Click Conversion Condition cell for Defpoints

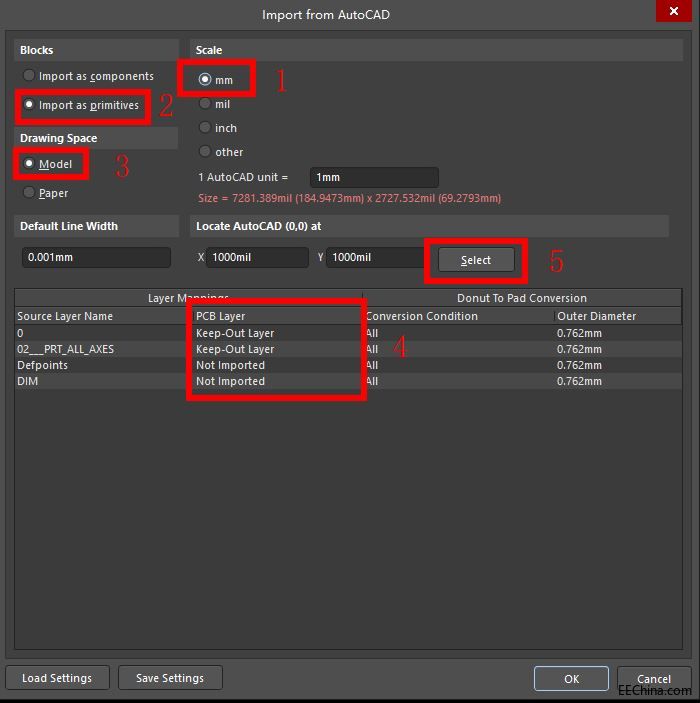tap(458, 365)
